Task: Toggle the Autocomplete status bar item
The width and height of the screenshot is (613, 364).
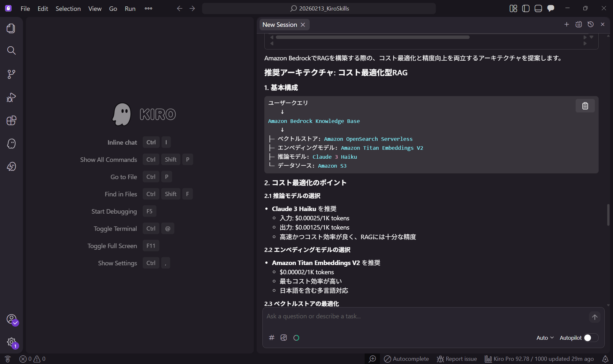Action: (x=406, y=359)
